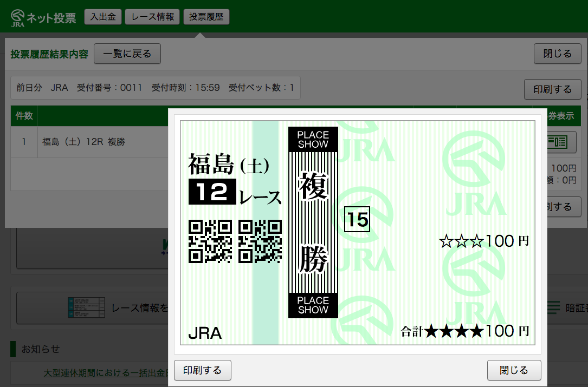
Task: Open the 入出金 menu
Action: coord(103,17)
